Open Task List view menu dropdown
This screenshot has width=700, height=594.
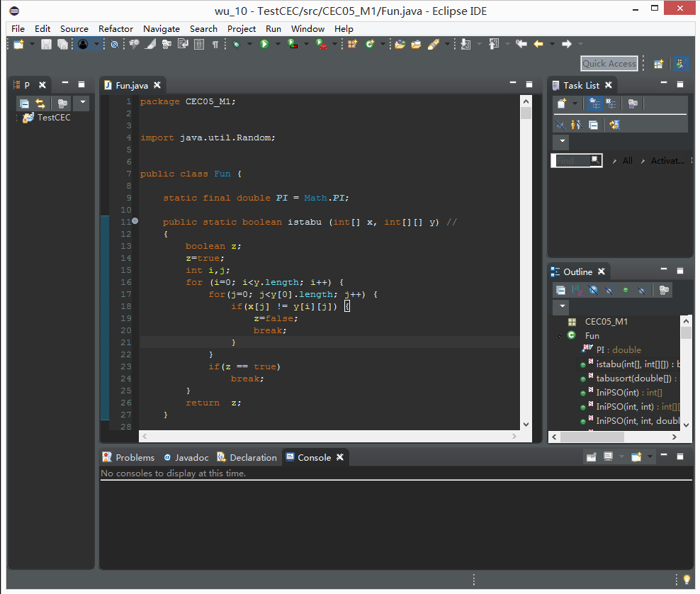563,141
